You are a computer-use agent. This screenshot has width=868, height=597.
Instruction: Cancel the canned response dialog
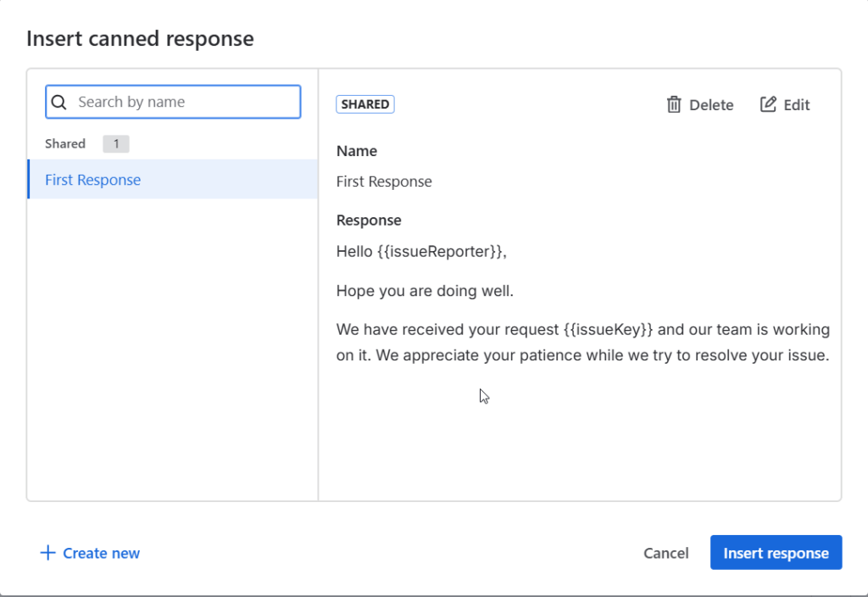click(665, 553)
